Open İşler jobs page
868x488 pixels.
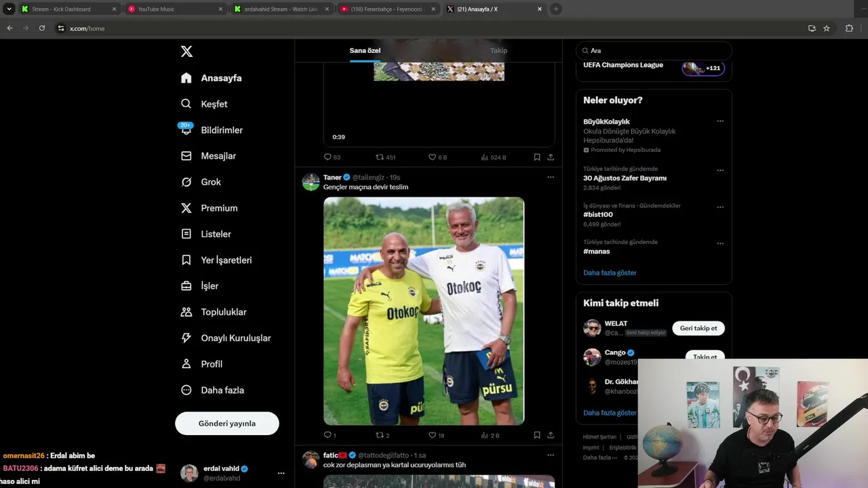pos(199,286)
